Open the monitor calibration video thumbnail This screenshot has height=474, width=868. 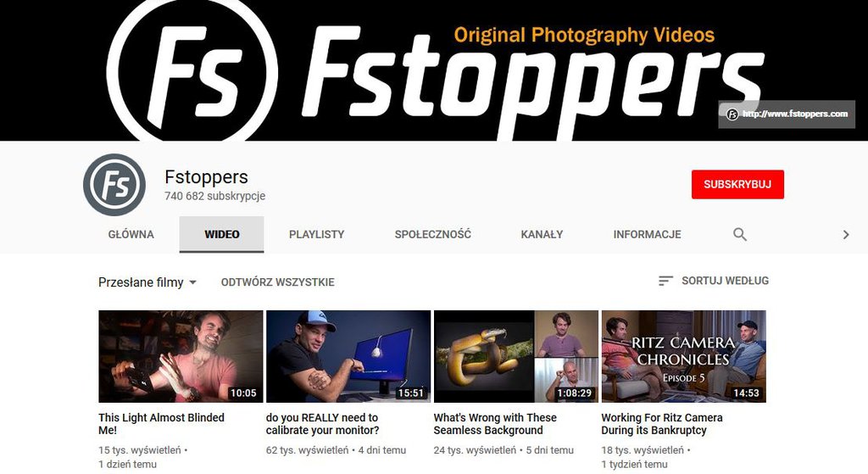pos(348,356)
